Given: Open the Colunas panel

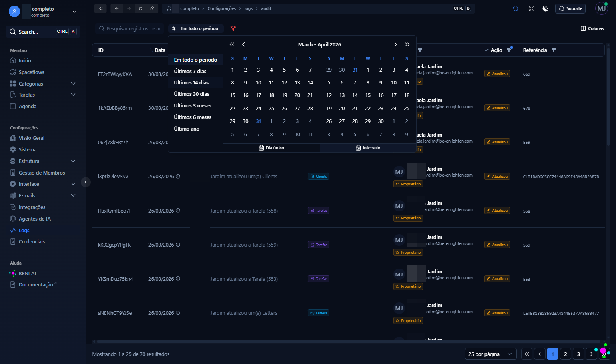Looking at the screenshot, I should tap(592, 28).
